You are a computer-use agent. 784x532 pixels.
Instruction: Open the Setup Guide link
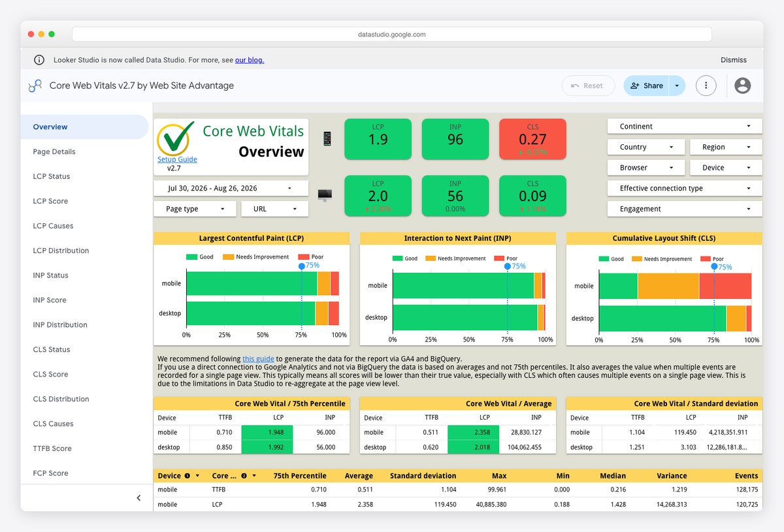pyautogui.click(x=177, y=159)
